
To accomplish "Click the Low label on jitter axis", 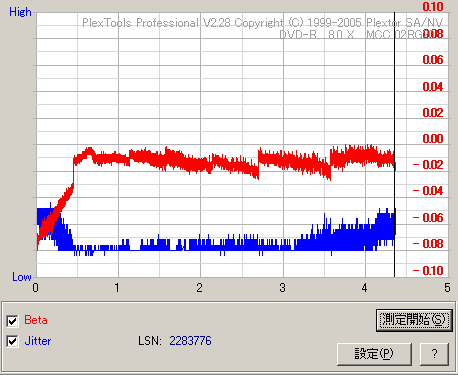I will pos(22,277).
